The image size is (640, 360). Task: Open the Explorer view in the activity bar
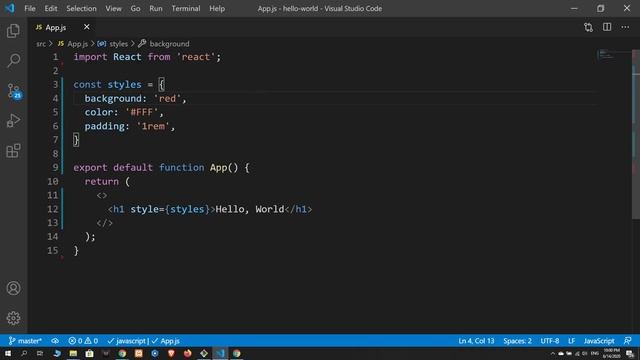13,31
